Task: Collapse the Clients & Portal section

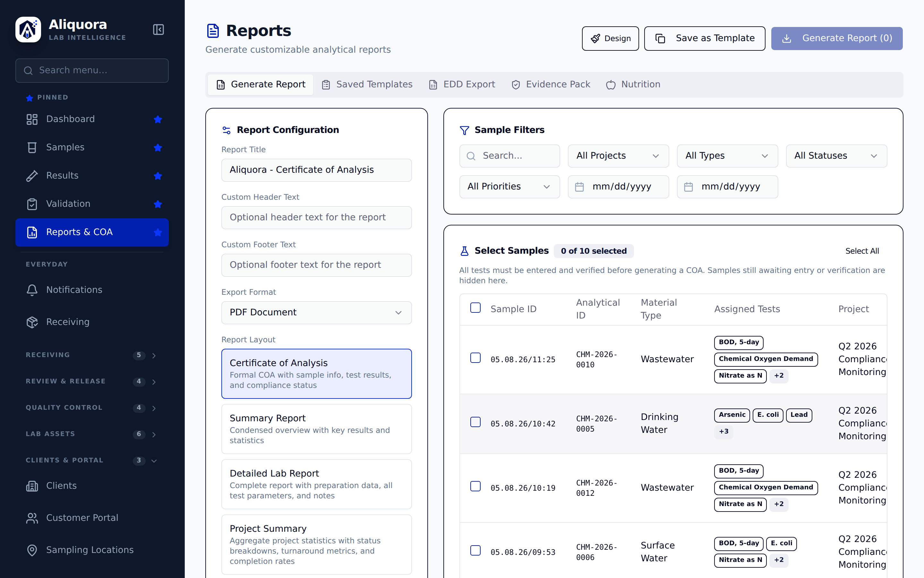Action: 92,461
